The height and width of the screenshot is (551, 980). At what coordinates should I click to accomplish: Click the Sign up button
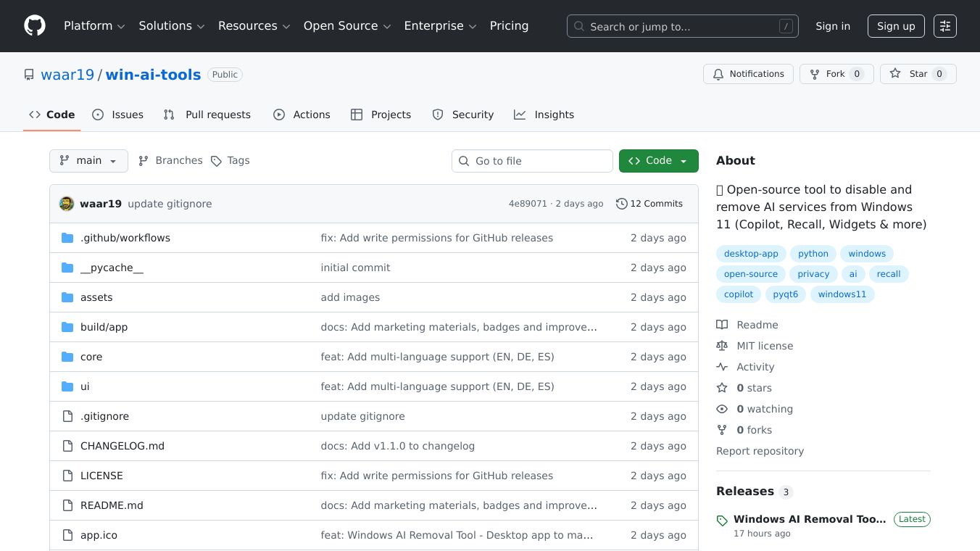tap(896, 26)
